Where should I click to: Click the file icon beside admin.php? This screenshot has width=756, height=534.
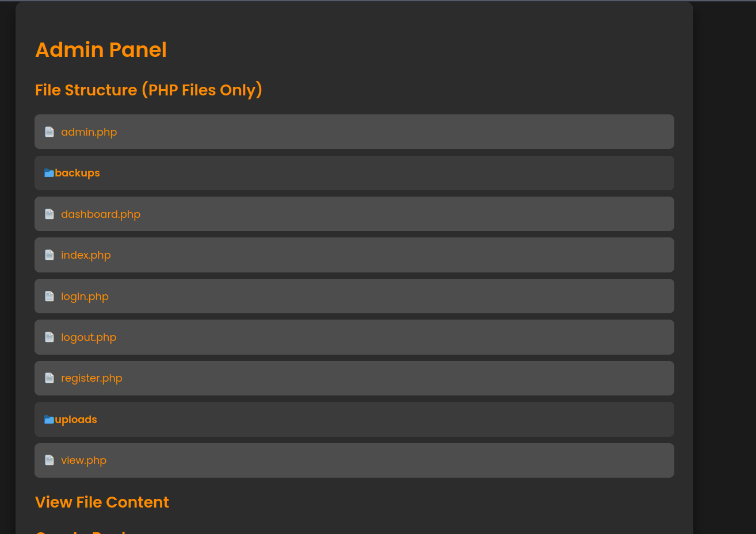(49, 132)
